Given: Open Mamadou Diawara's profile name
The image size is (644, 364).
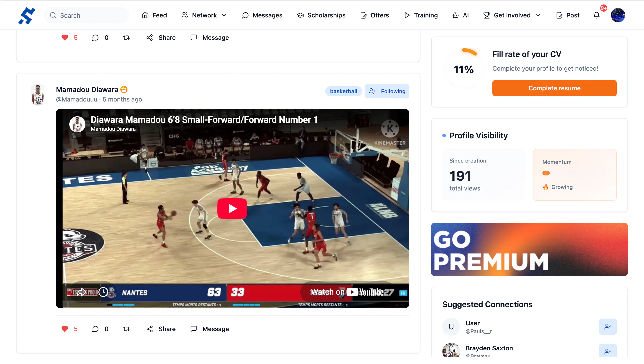Looking at the screenshot, I should [87, 89].
